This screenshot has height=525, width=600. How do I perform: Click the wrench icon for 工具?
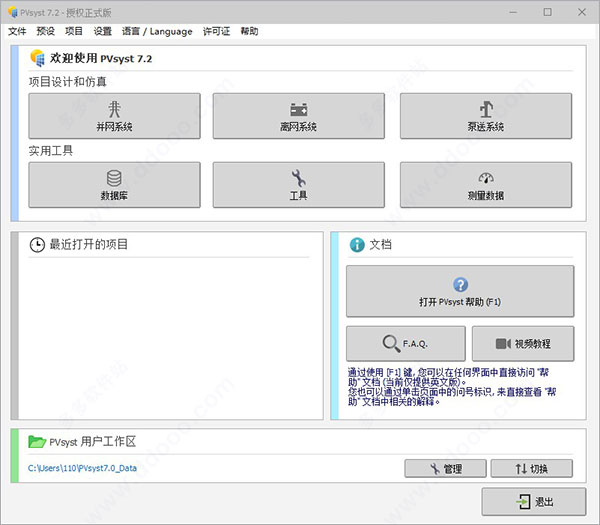point(298,178)
